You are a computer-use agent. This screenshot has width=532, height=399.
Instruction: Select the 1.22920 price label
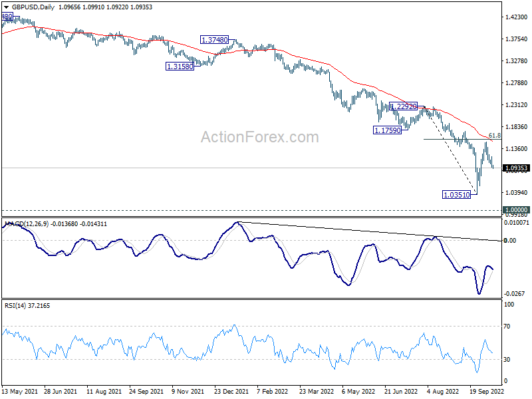click(x=404, y=106)
